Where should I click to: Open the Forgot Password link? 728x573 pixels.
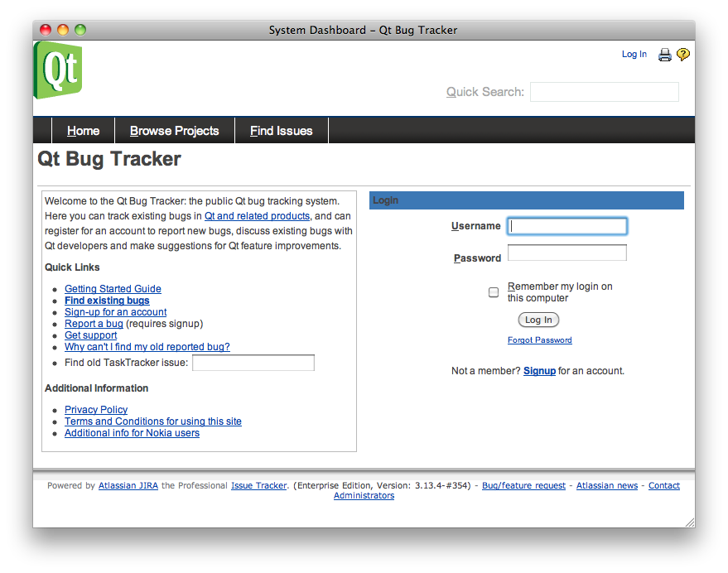click(539, 340)
